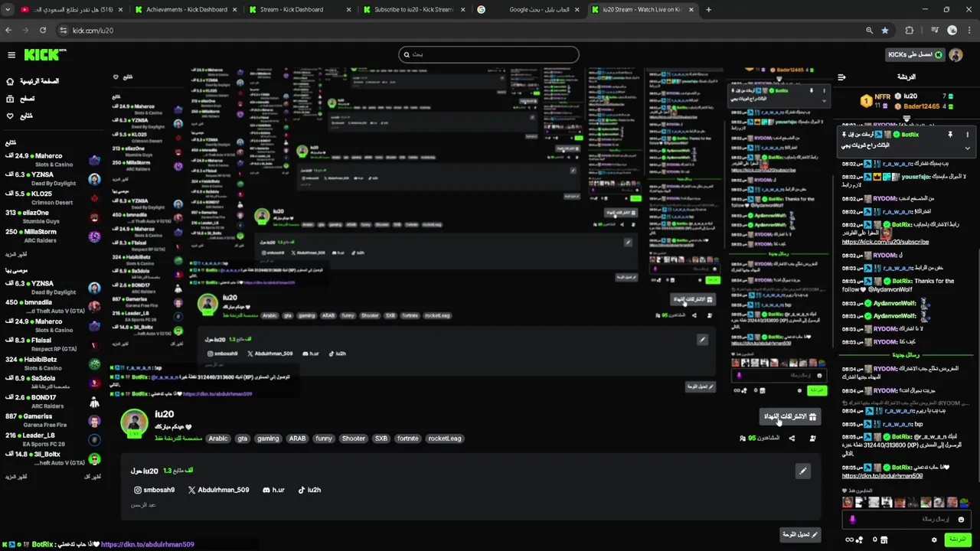This screenshot has width=980, height=551.
Task: Open Maherco Slots & Casino channel
Action: (52, 159)
